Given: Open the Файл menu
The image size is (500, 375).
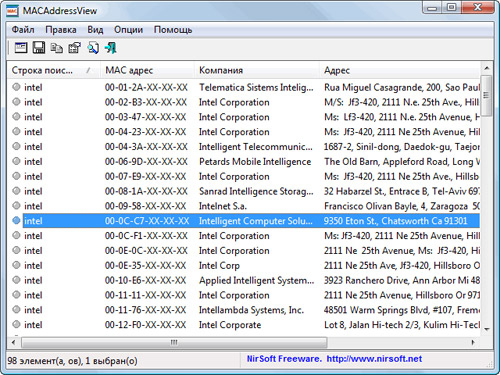Looking at the screenshot, I should 23,30.
